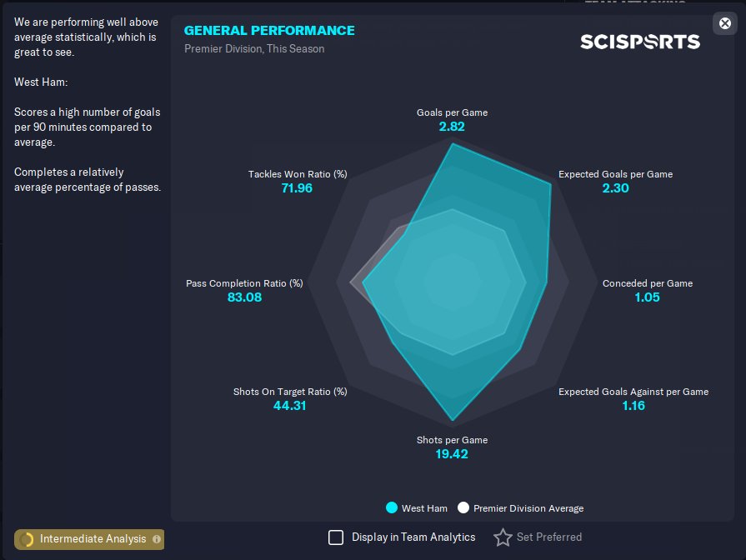This screenshot has height=560, width=746.
Task: Select the Expected Goals Against per Game stat
Action: (633, 398)
